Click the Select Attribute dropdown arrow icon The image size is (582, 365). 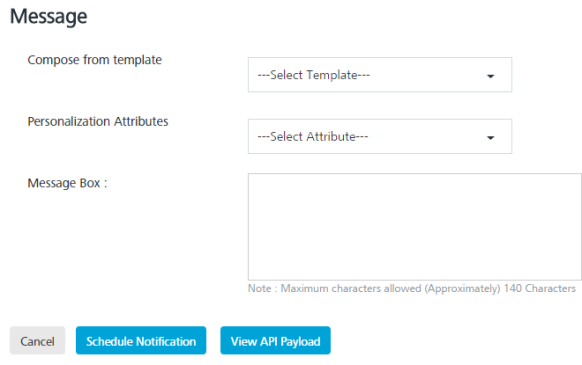490,138
